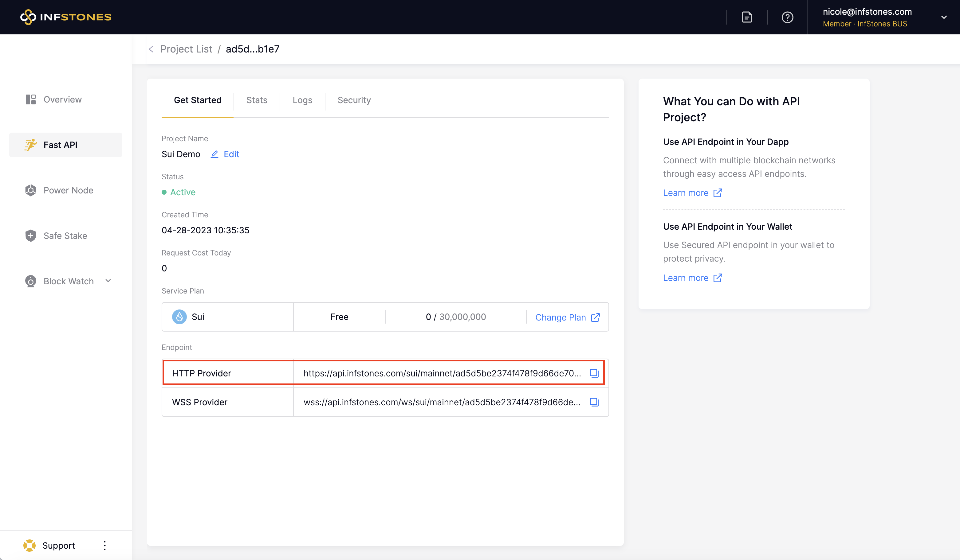Switch to the Stats tab

257,100
